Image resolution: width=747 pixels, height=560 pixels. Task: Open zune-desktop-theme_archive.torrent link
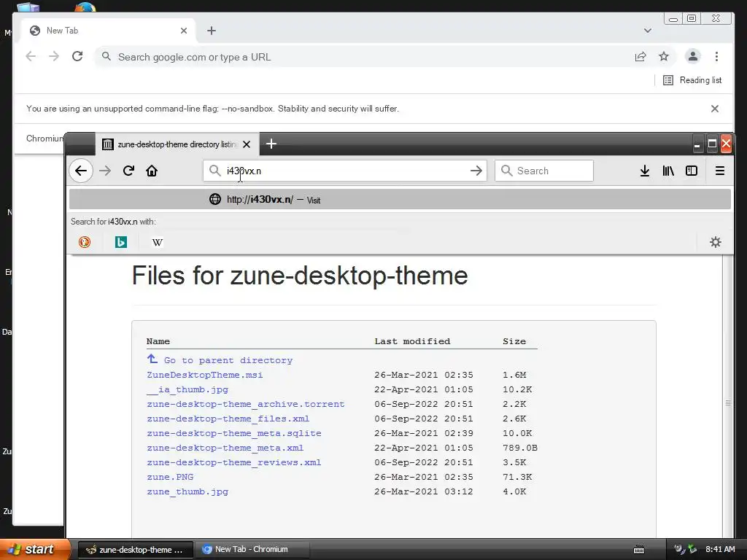tap(246, 404)
